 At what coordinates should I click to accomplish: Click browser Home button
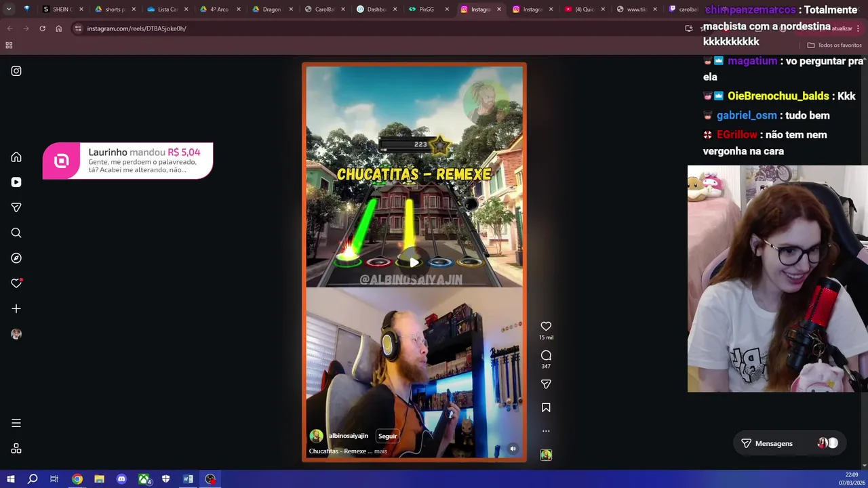click(x=58, y=28)
